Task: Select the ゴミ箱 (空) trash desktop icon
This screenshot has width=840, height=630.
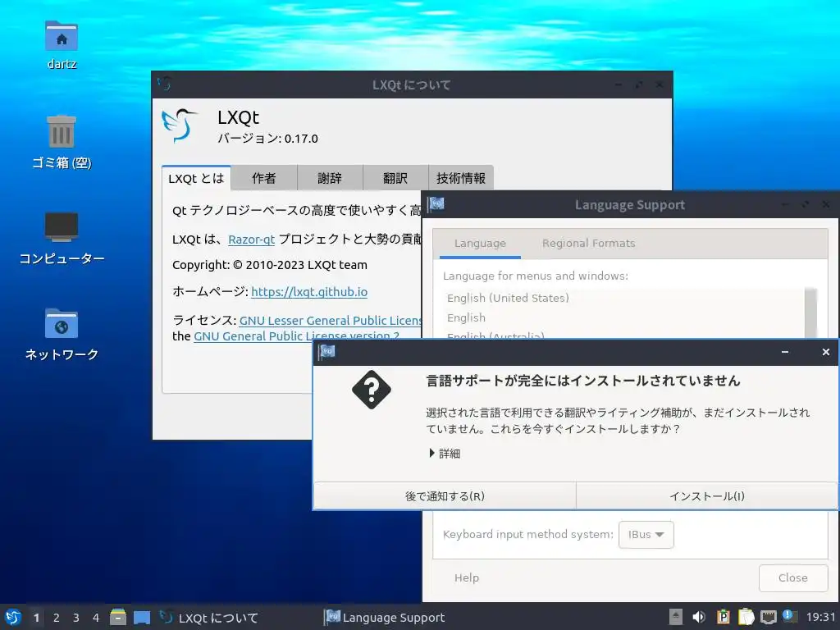Action: [62, 142]
